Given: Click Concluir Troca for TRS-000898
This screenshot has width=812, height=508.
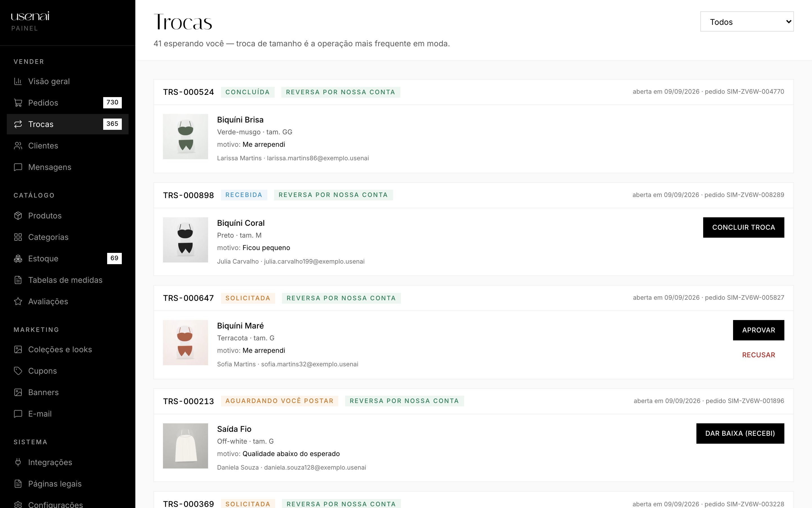Looking at the screenshot, I should pos(743,227).
